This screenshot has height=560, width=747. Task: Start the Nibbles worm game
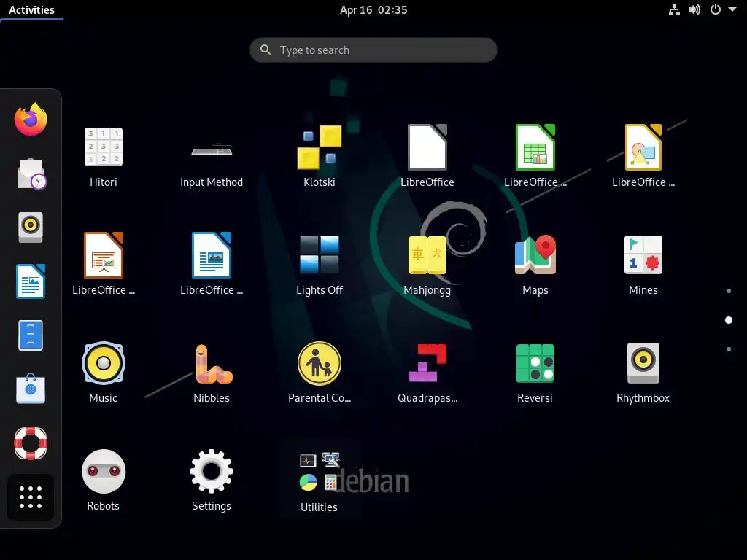212,373
